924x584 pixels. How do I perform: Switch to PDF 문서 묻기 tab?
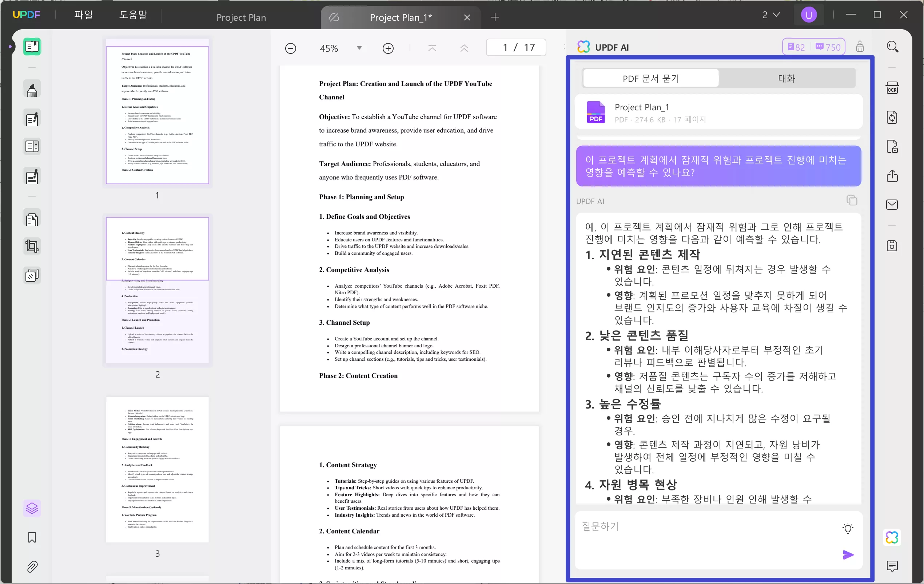click(651, 79)
